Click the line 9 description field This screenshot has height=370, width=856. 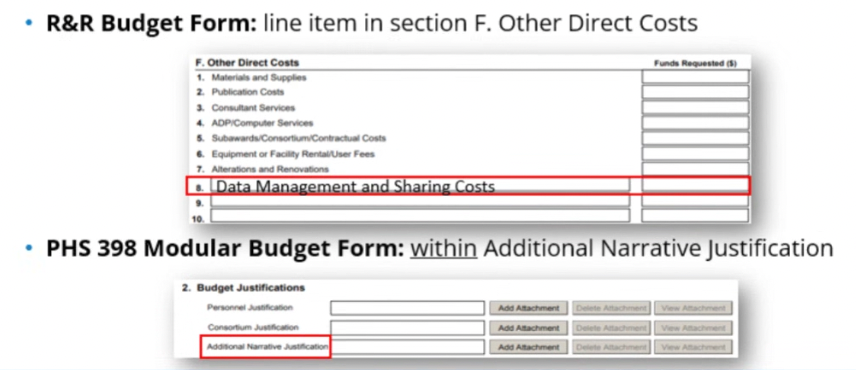coord(420,201)
